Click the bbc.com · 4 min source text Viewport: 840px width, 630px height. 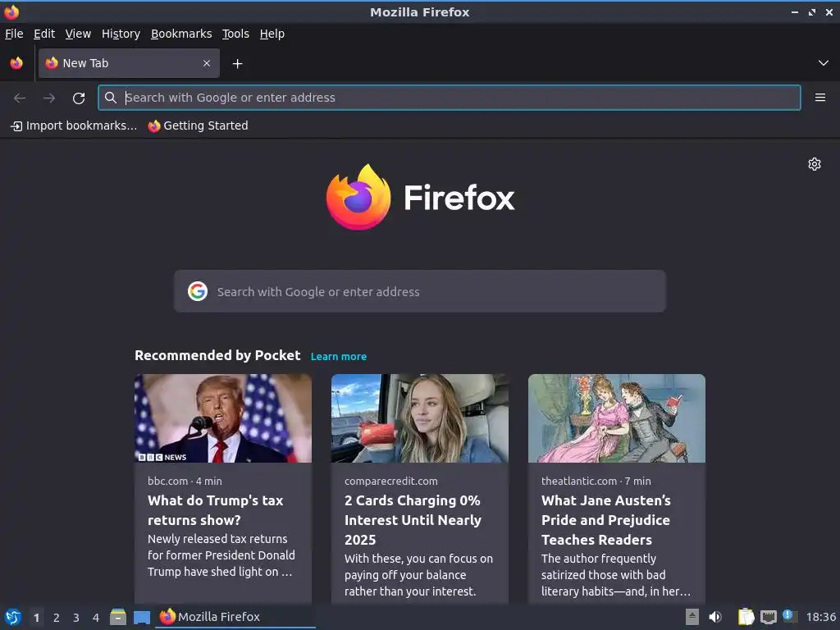(x=185, y=481)
